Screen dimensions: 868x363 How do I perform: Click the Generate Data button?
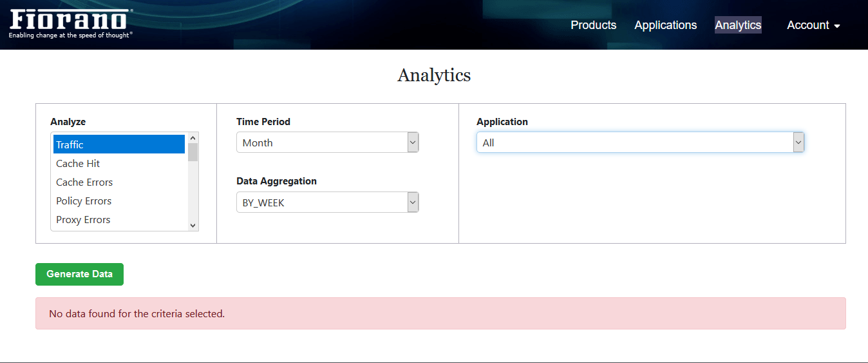[x=79, y=274]
